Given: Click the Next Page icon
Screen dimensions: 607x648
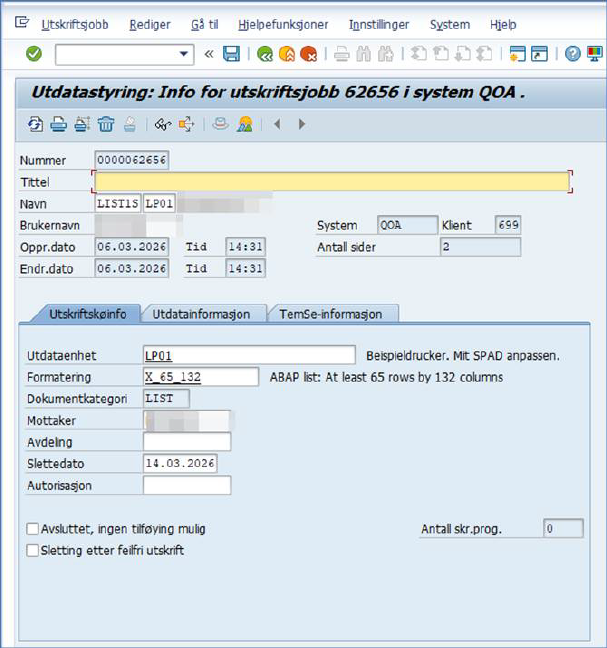Looking at the screenshot, I should [x=462, y=54].
